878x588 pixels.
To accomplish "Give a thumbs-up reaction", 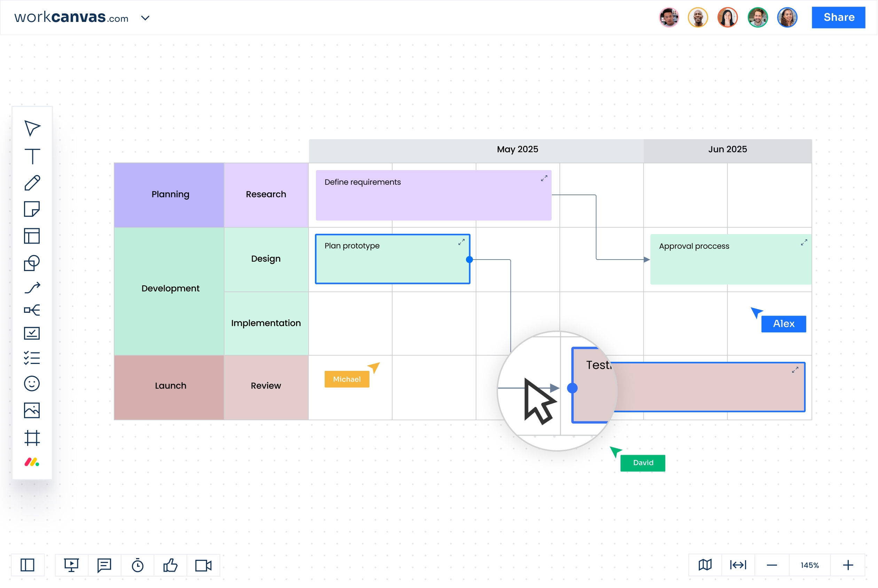I will pyautogui.click(x=171, y=565).
